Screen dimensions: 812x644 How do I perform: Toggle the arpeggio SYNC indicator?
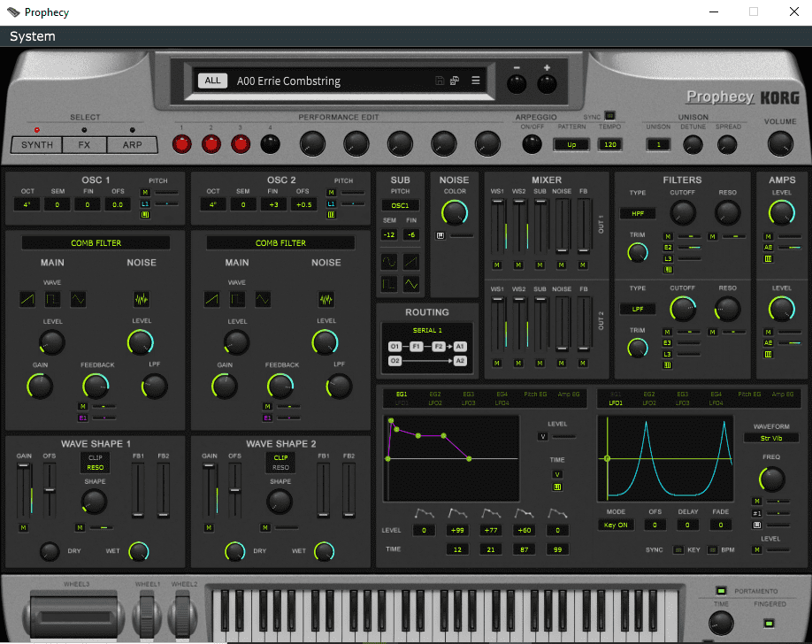pos(610,116)
